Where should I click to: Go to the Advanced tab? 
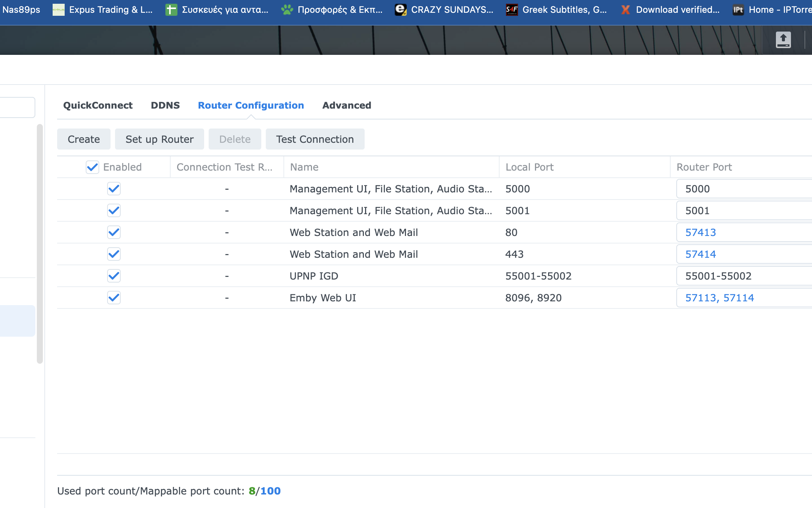pos(347,106)
